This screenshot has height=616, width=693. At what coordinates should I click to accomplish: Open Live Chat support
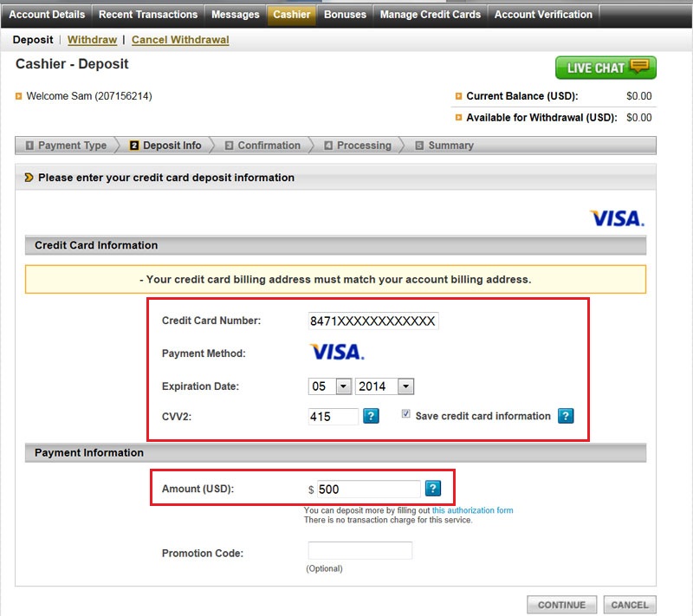pos(606,68)
